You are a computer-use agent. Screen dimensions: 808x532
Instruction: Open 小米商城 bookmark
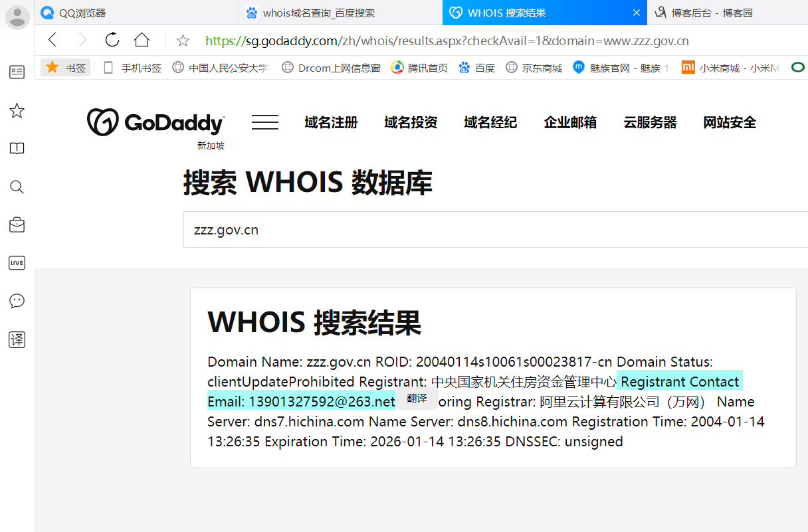tap(731, 67)
